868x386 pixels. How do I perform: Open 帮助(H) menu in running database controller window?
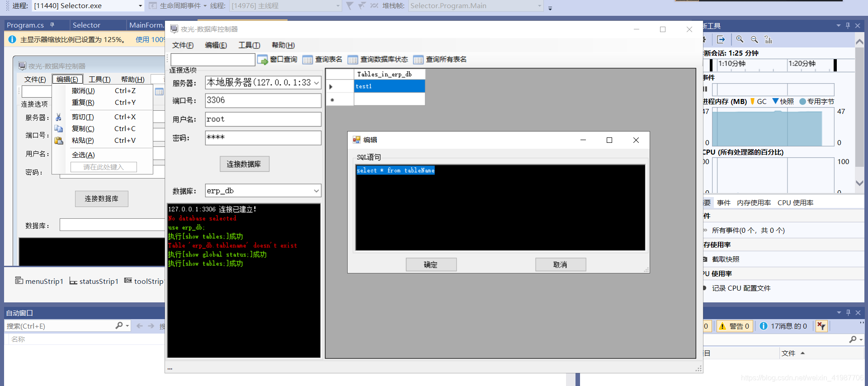(283, 45)
